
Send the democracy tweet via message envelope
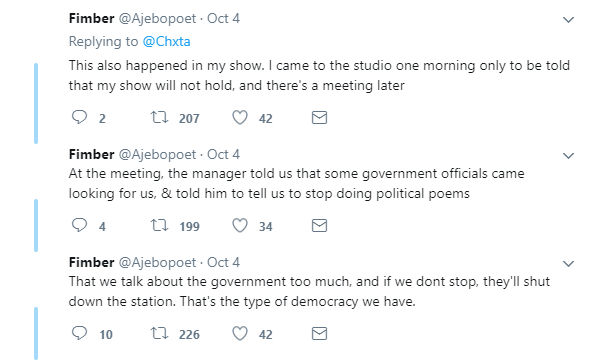tap(319, 334)
